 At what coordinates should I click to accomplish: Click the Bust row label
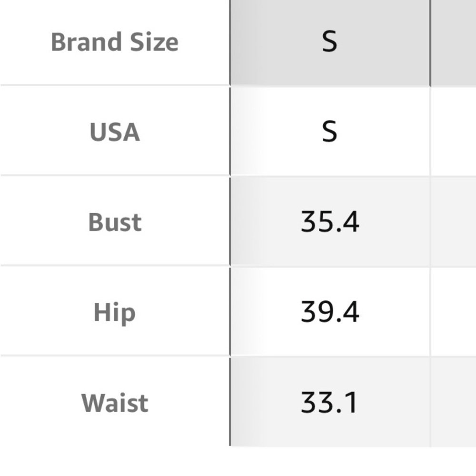click(114, 222)
